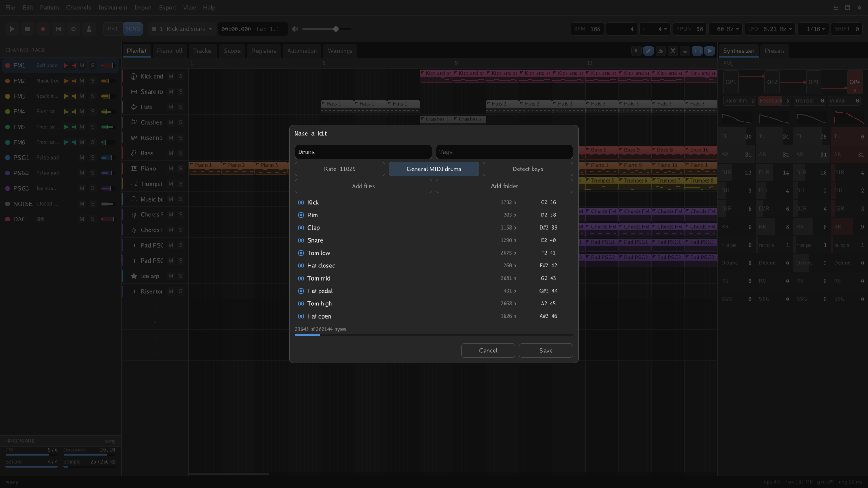Open the Export menu
The height and width of the screenshot is (488, 868).
click(167, 8)
